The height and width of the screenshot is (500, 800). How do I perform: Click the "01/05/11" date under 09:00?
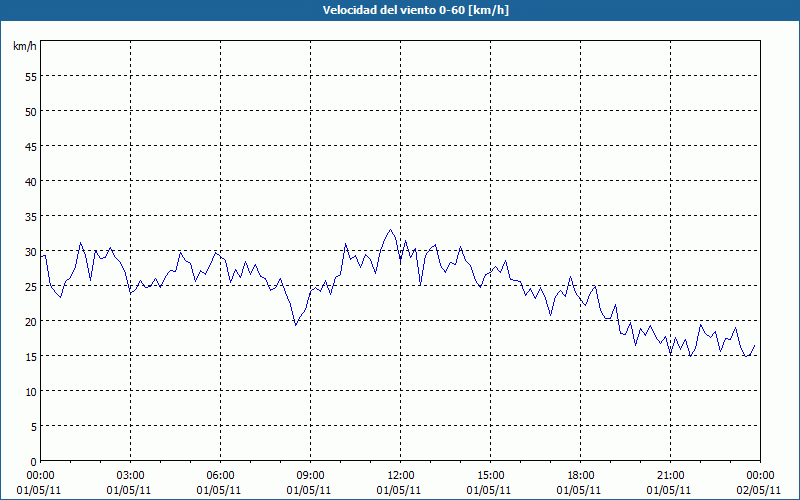click(x=309, y=490)
